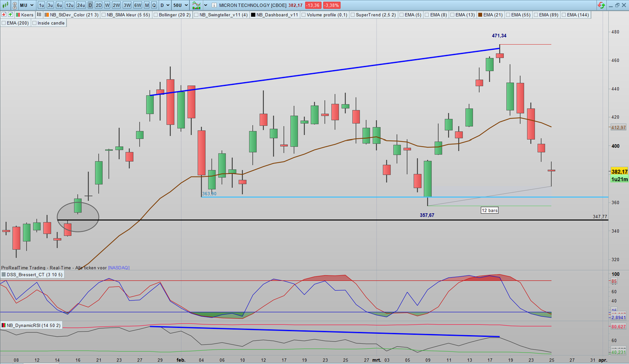Click the Koers button
The width and height of the screenshot is (629, 364).
tap(26, 15)
